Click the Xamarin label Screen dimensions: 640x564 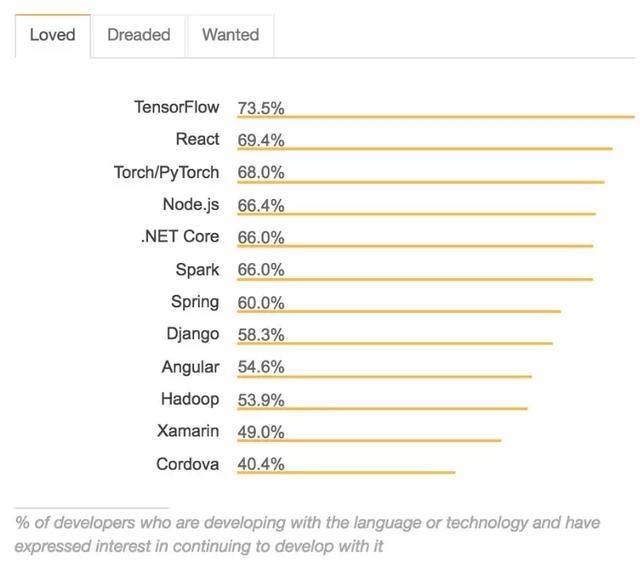(188, 431)
